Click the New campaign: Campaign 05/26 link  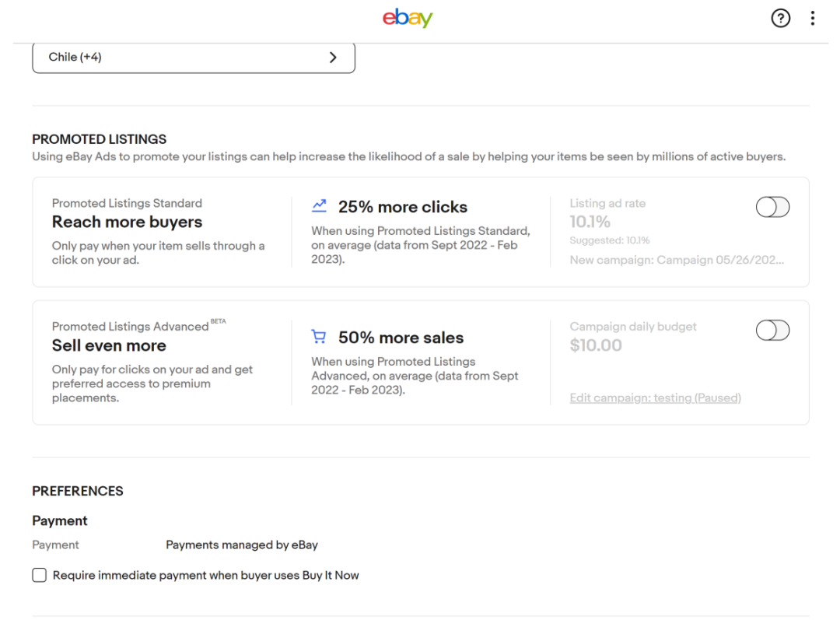677,260
